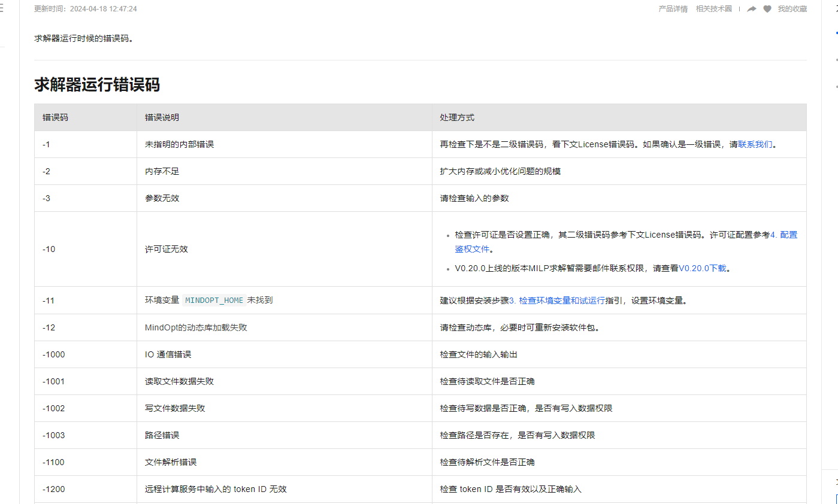Select error code cell -1001
The width and height of the screenshot is (838, 504).
point(86,381)
